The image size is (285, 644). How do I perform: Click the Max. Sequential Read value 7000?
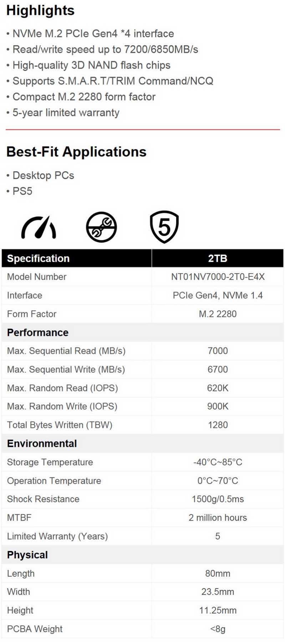[218, 351]
